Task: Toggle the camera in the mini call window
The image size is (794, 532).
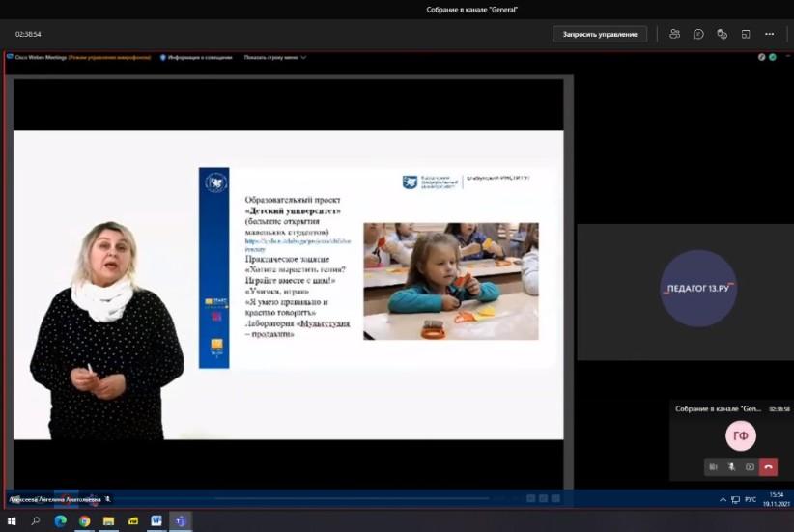Action: coord(713,466)
